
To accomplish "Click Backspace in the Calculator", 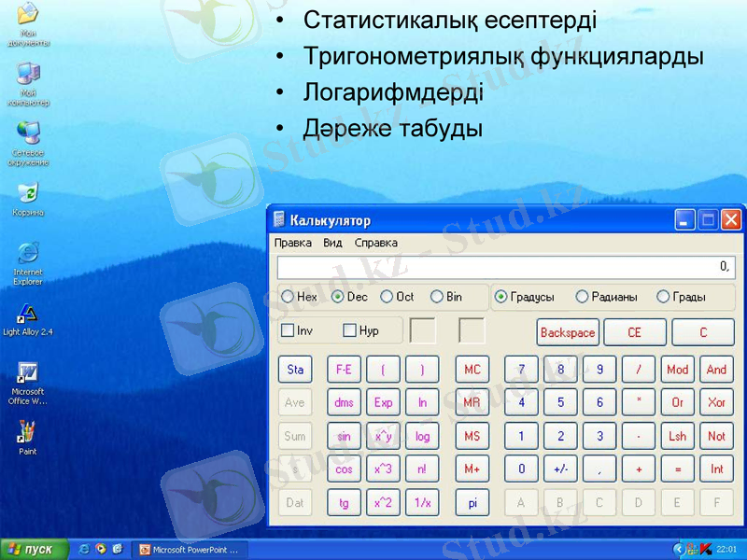I will coord(567,332).
